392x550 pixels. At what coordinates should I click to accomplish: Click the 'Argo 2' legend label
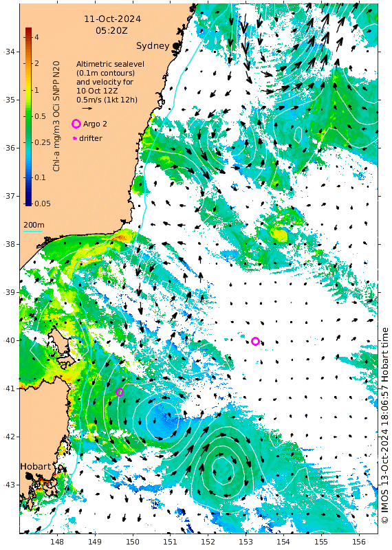click(95, 124)
